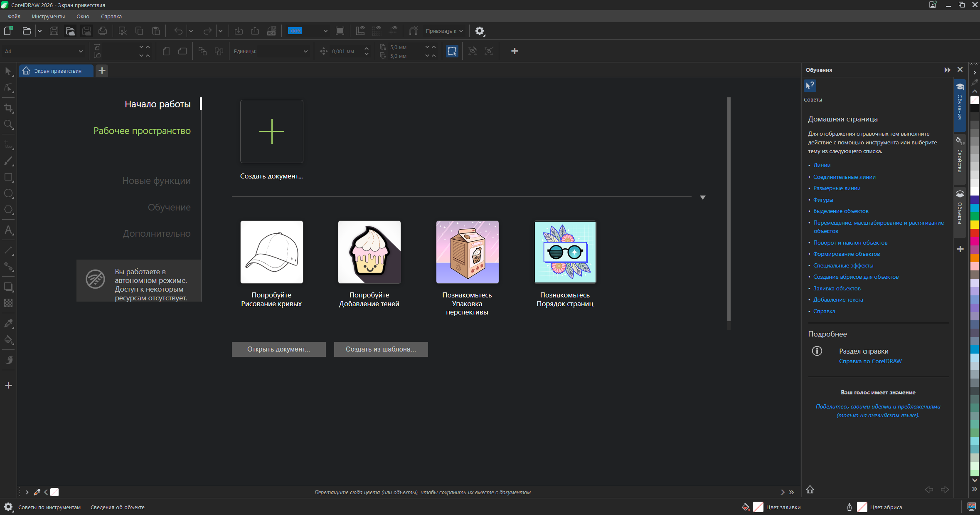Screen dimensions: 980x515
Task: Click the Советы icon in the Обучения panel
Action: click(x=810, y=86)
